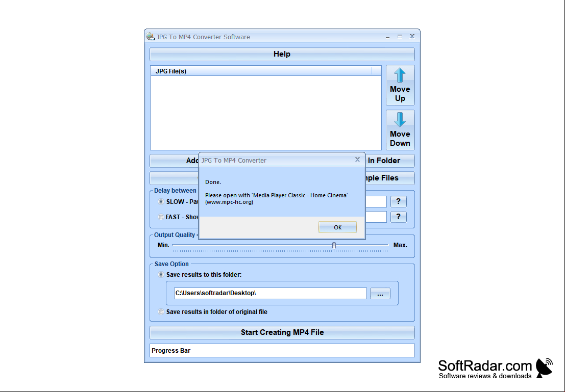The image size is (565, 392).
Task: Click the JPG File(s) column header
Action: pyautogui.click(x=261, y=71)
